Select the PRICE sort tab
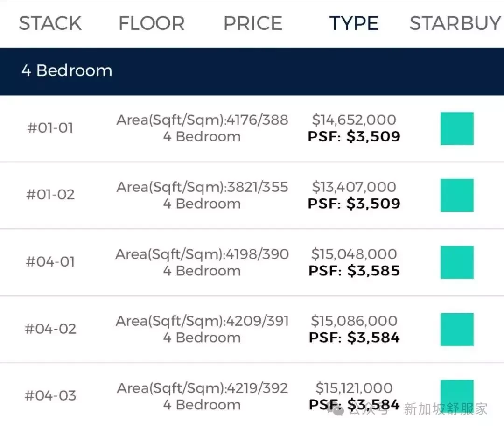 [252, 23]
